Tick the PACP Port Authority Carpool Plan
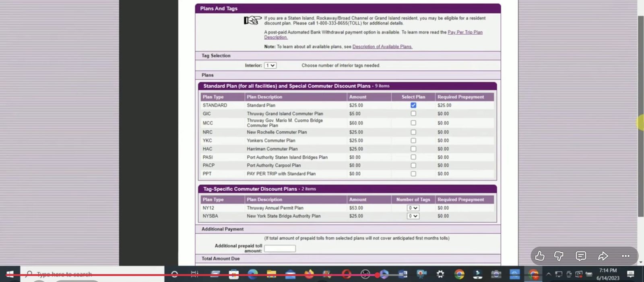The image size is (644, 282). pos(413,165)
